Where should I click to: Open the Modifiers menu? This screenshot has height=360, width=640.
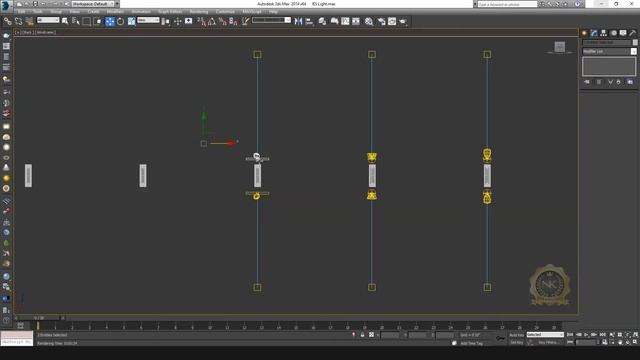click(115, 12)
